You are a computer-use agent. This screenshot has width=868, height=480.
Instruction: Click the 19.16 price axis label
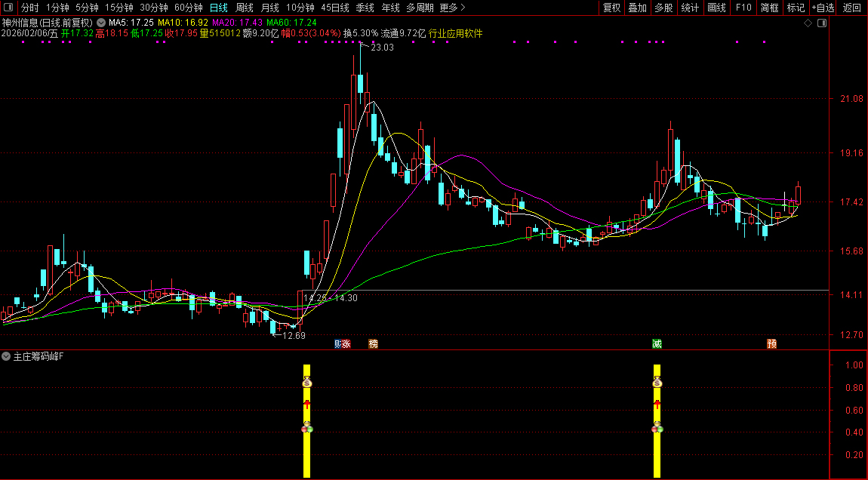[x=851, y=152]
